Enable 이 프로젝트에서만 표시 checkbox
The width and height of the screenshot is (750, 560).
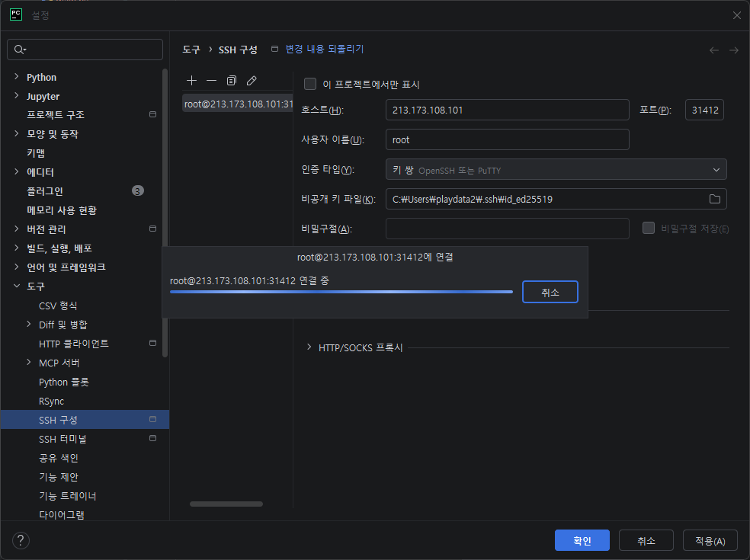310,84
